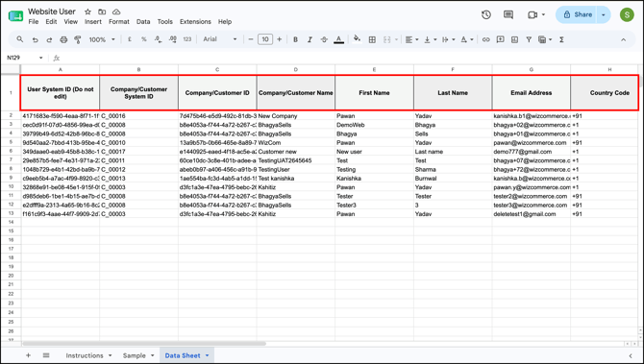Check cloud save status icon

pyautogui.click(x=116, y=12)
